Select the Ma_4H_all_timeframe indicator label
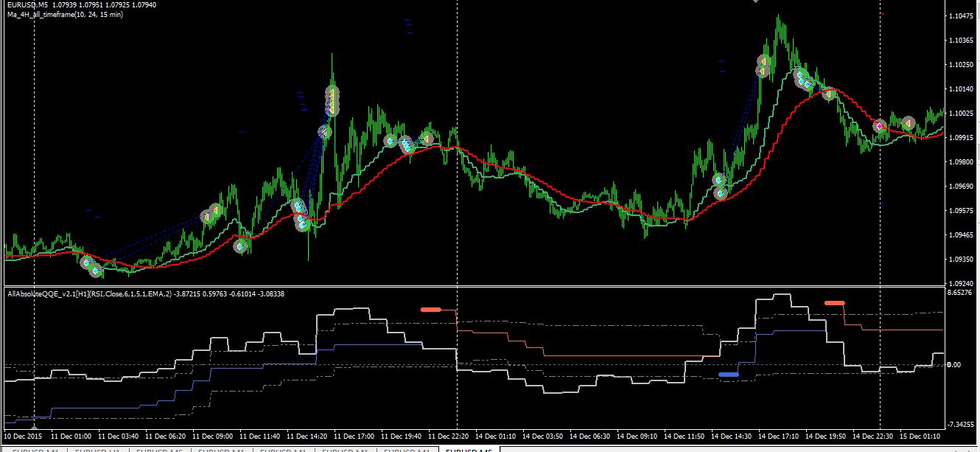This screenshot has width=980, height=452. point(65,14)
